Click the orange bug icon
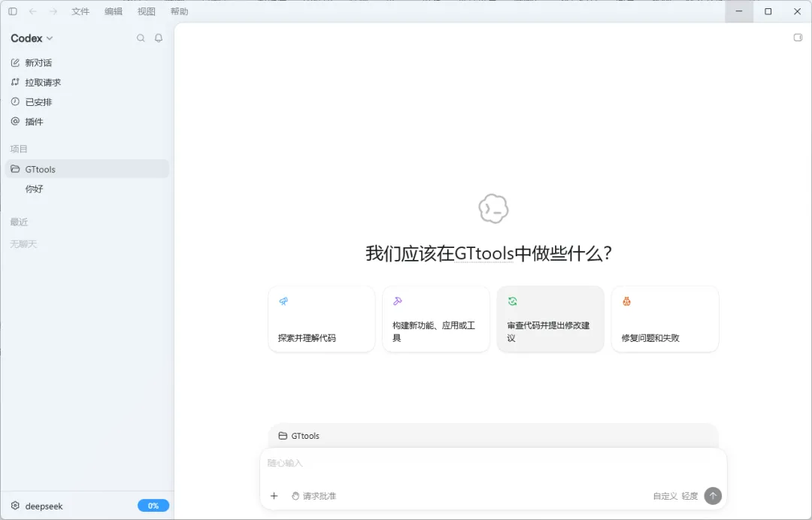812x520 pixels. [x=626, y=301]
